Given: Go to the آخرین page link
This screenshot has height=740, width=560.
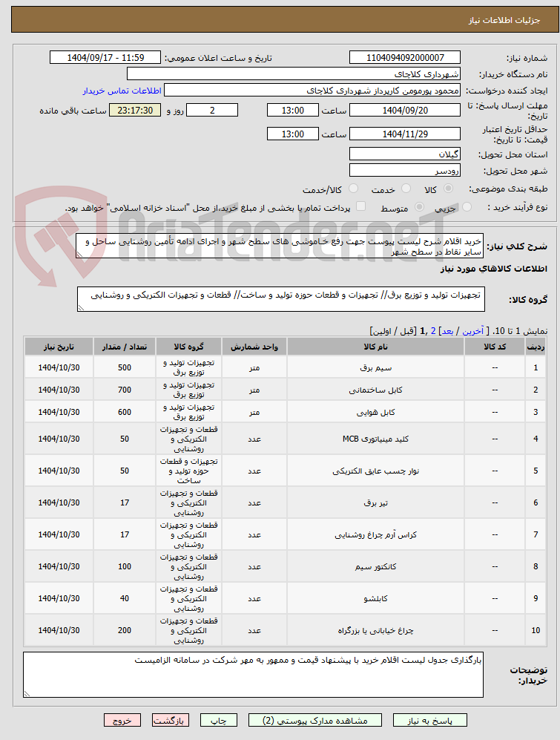Looking at the screenshot, I should point(472,331).
